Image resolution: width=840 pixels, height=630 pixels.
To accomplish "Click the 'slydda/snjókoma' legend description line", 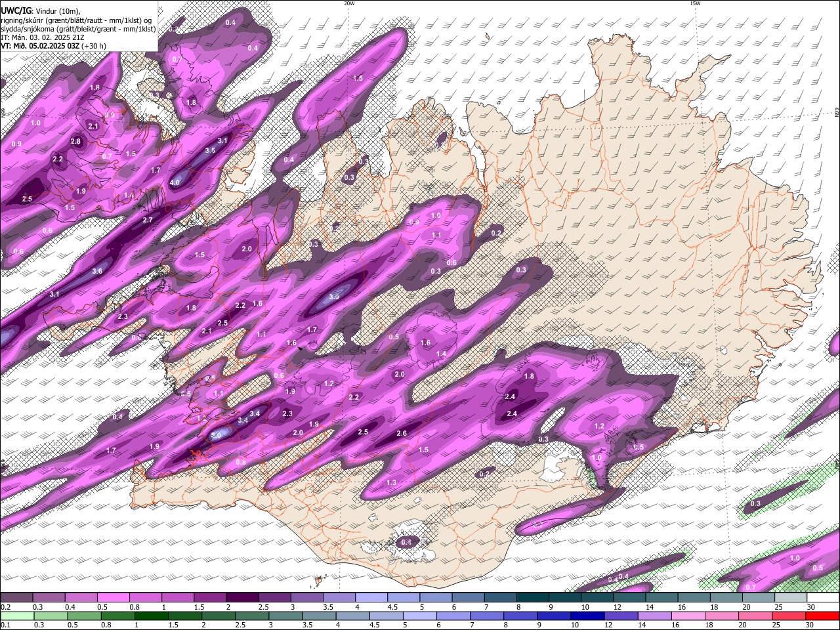I will point(78,29).
